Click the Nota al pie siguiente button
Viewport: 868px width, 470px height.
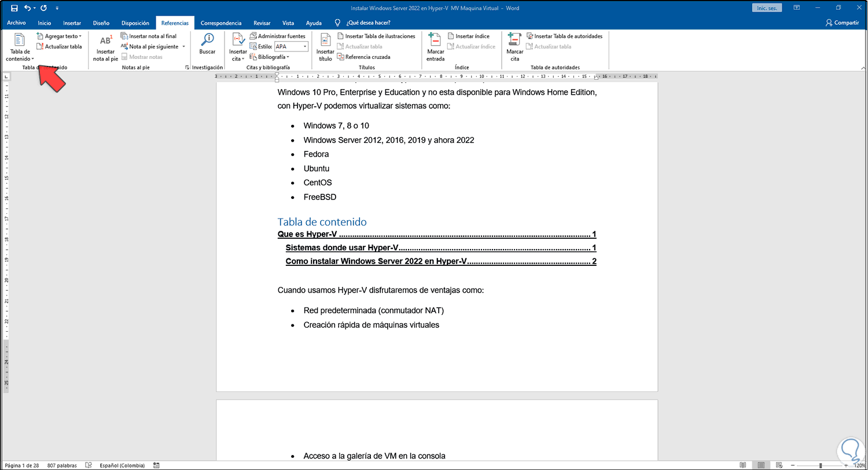click(150, 47)
